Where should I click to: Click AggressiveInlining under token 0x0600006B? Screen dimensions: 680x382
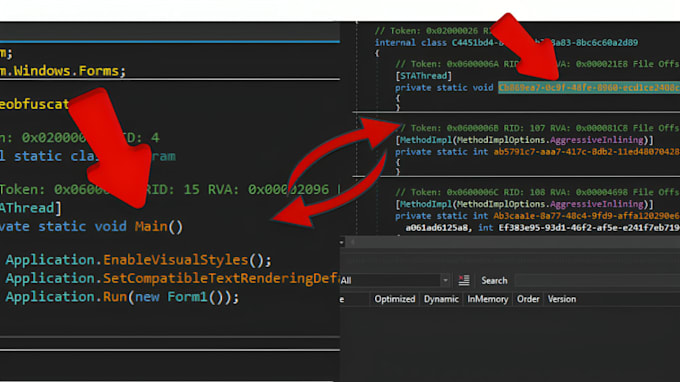coord(596,140)
